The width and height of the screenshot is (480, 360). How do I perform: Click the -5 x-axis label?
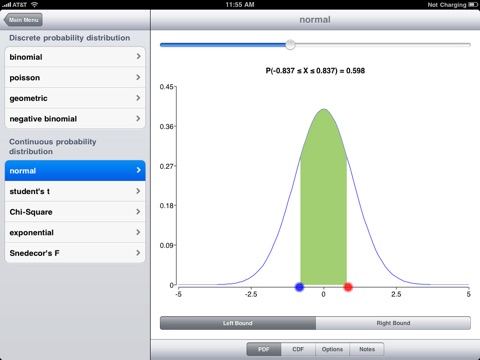[179, 294]
